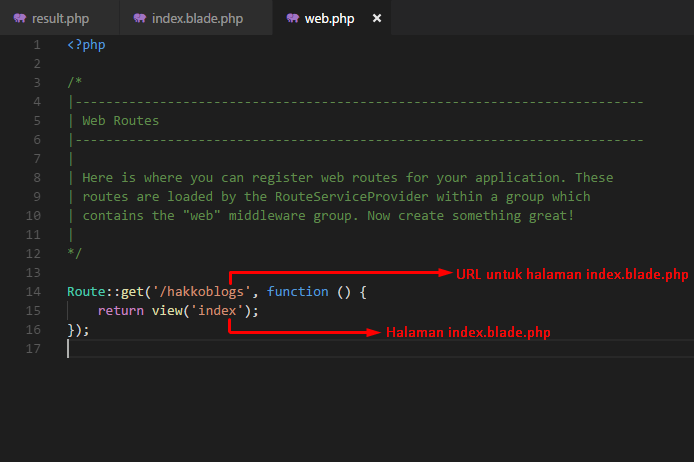Click the '/hakkoblogs' route string
Screen dimensions: 694x462
pyautogui.click(x=201, y=292)
